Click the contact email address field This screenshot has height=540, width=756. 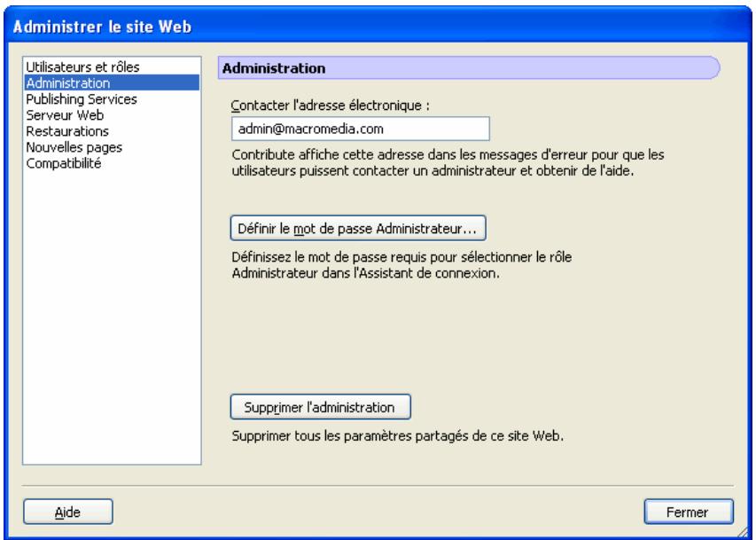click(360, 129)
